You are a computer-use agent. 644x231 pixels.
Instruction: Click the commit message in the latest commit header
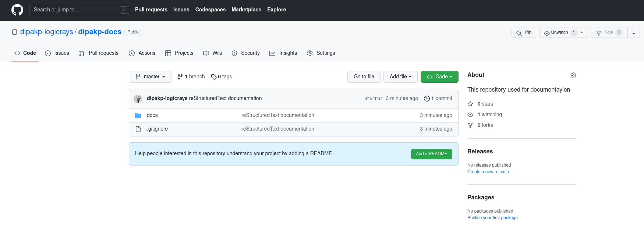[225, 99]
